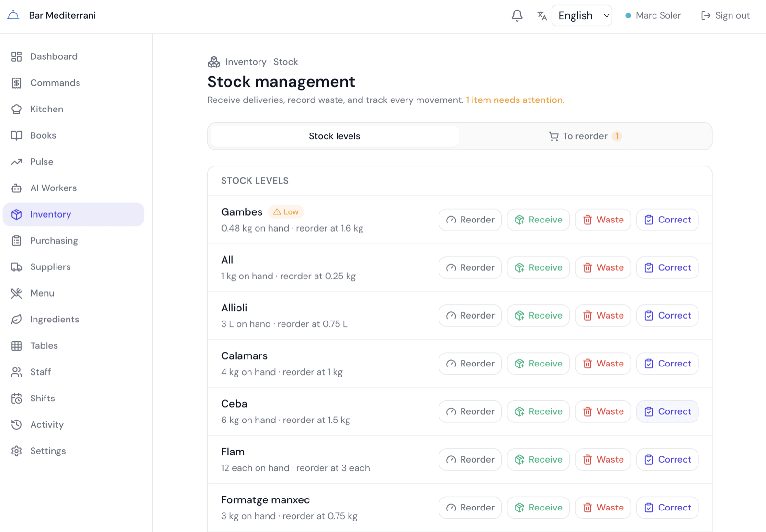
Task: Switch to the To reorder tab
Action: click(x=585, y=136)
